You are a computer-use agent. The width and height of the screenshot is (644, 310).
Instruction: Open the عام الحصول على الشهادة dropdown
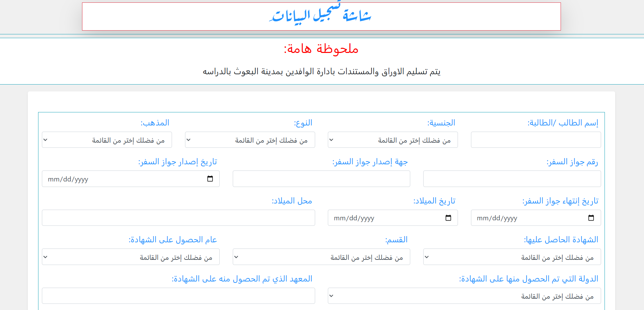(131, 257)
